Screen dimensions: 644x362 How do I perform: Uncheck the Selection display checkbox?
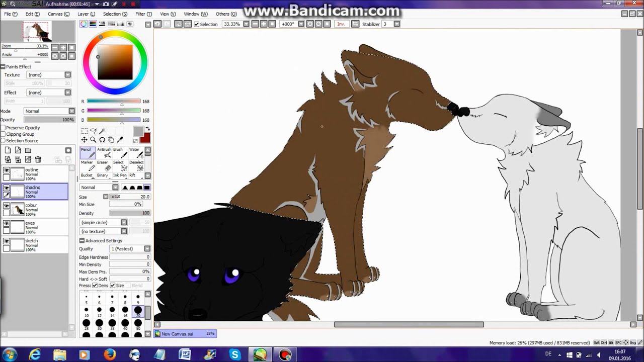196,24
